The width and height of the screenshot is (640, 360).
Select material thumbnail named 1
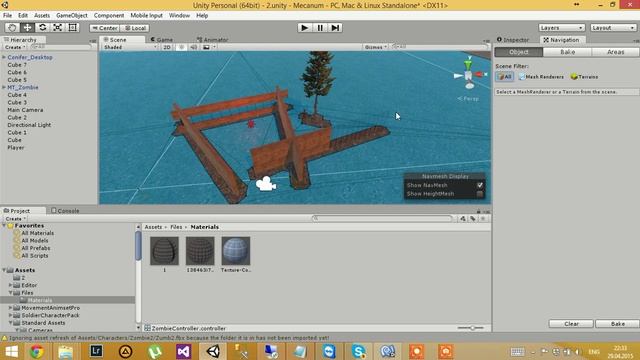[x=164, y=251]
